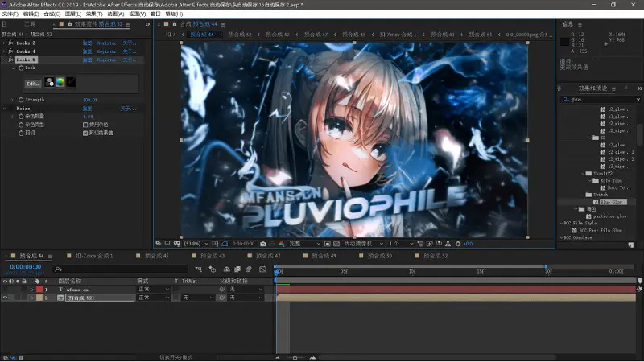Image resolution: width=644 pixels, height=362 pixels.
Task: Toggle region of interest icon in the viewer
Action: point(328,244)
